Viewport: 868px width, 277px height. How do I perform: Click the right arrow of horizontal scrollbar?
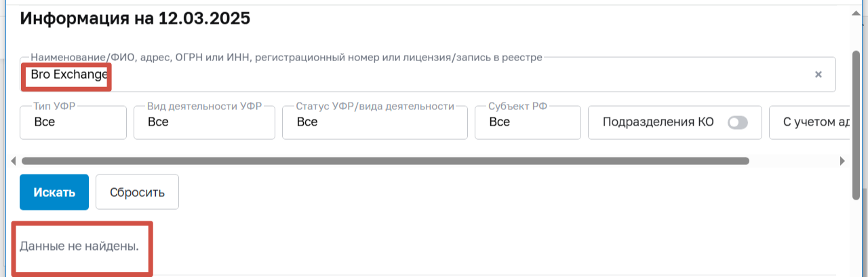click(x=842, y=162)
